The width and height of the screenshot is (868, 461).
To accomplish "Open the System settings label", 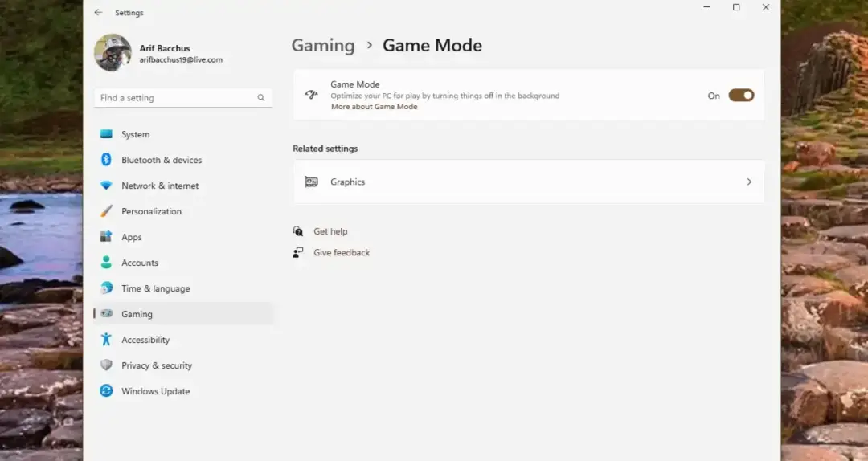I will 136,134.
